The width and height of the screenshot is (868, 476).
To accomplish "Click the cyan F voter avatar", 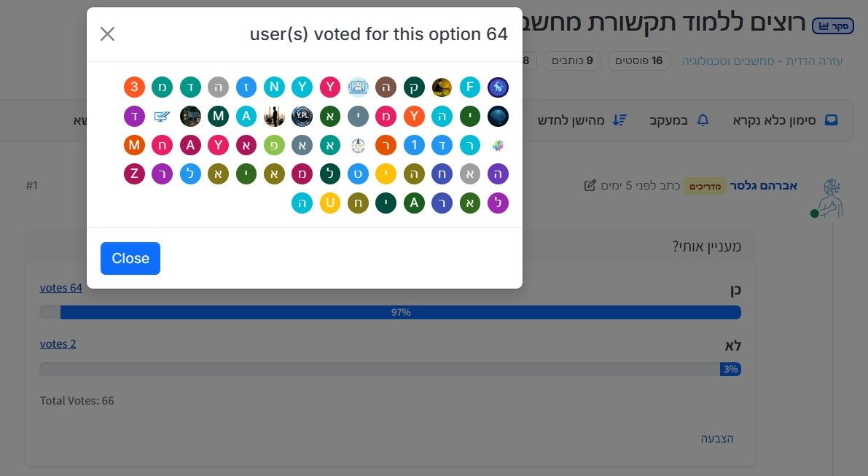I will [x=469, y=87].
